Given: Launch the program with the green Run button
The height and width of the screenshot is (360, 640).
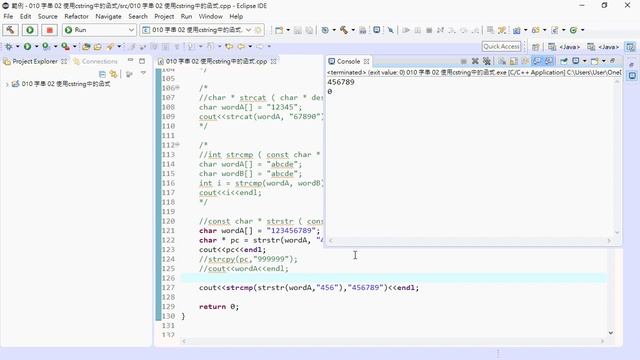Looking at the screenshot, I should tap(30, 30).
